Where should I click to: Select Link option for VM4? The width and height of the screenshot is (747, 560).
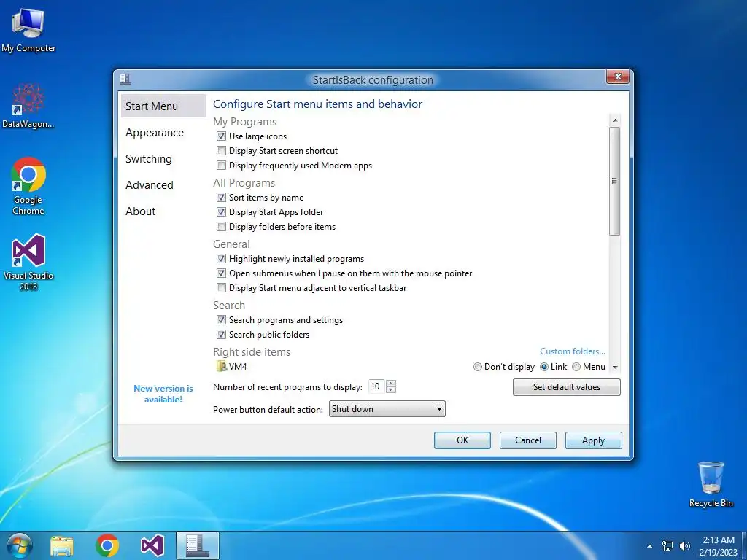click(544, 367)
